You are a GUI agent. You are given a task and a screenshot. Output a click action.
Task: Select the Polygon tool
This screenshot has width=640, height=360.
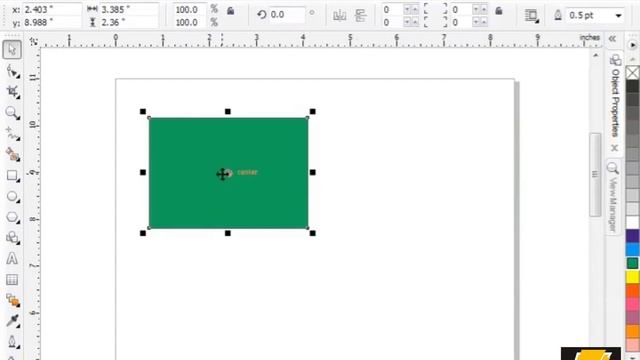[12, 217]
